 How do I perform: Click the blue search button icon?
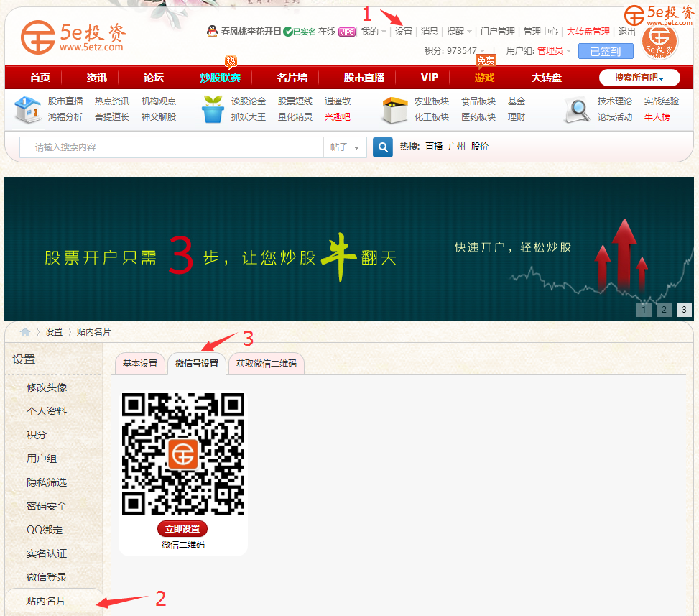382,147
